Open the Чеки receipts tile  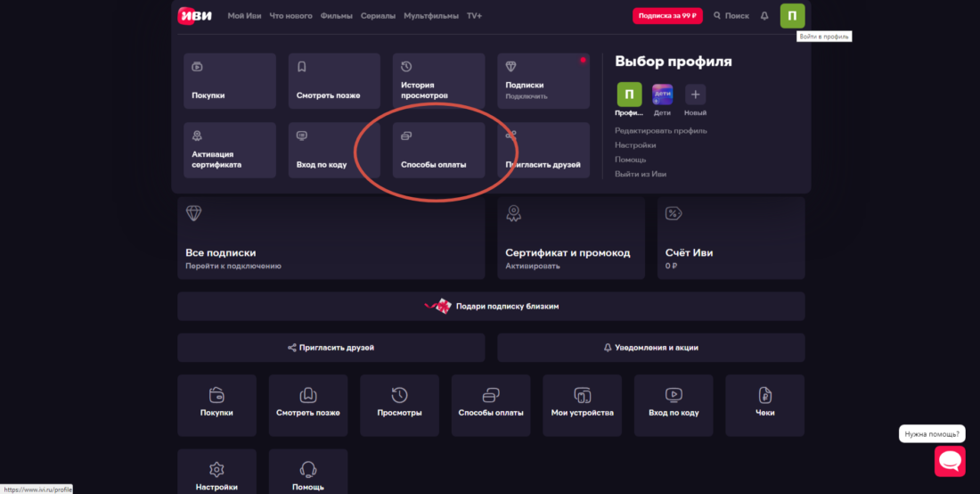[764, 405]
